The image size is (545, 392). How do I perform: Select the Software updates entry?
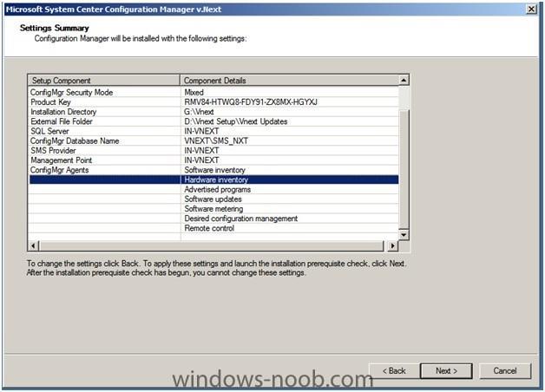213,199
